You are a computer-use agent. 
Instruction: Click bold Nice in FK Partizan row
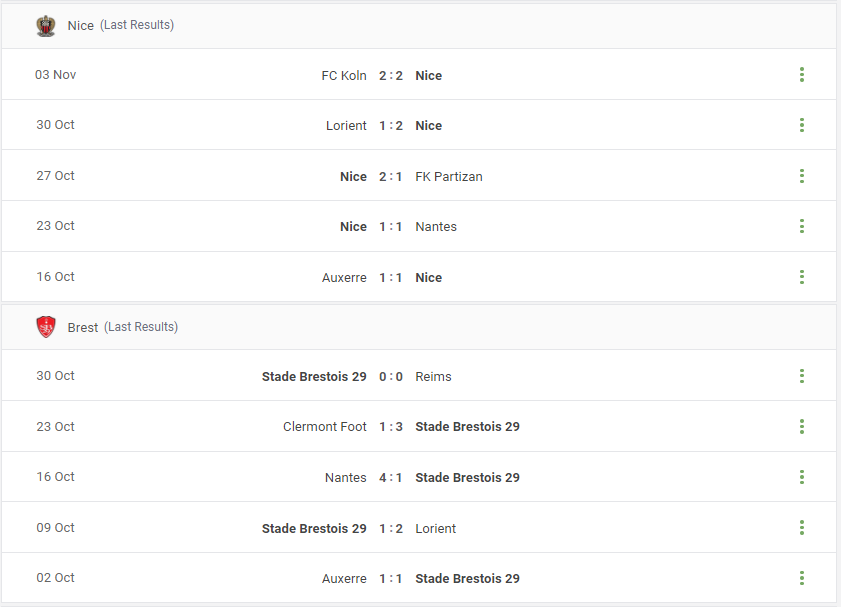353,176
